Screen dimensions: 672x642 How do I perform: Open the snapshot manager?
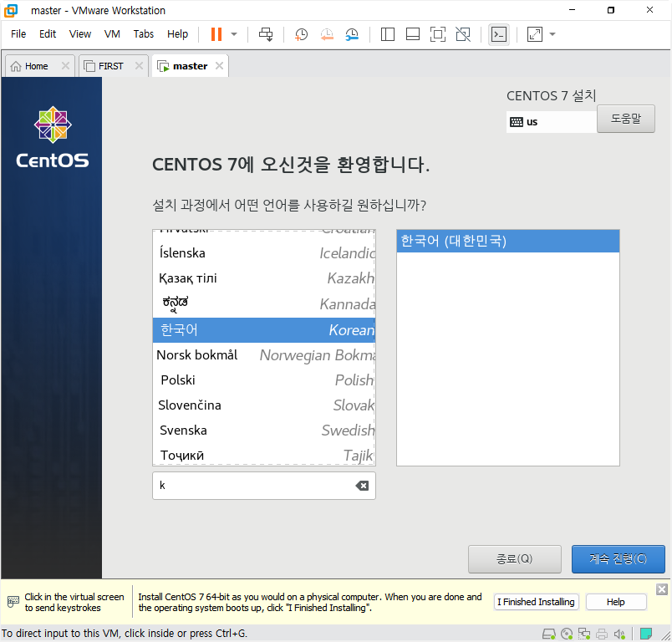(352, 34)
